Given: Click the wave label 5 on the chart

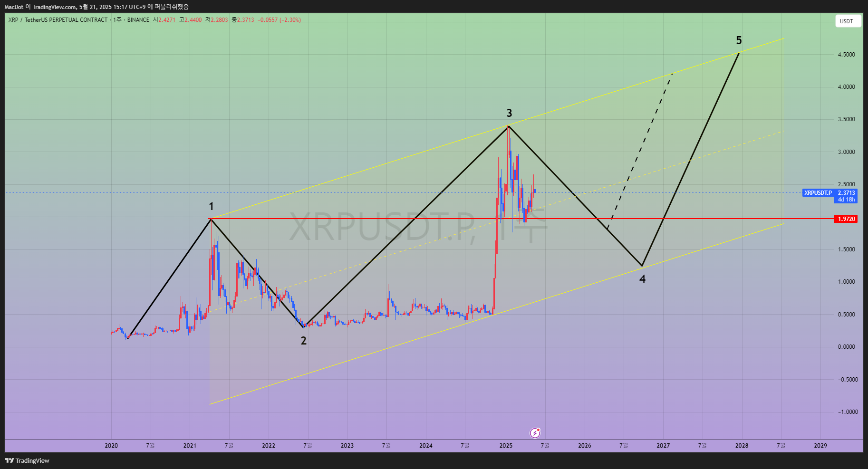Looking at the screenshot, I should click(x=739, y=40).
